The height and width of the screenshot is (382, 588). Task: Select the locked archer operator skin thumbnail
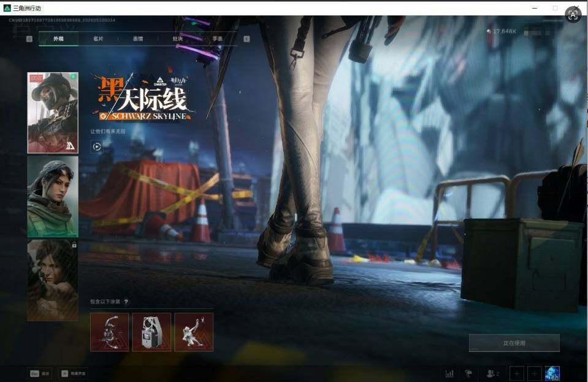pos(53,280)
